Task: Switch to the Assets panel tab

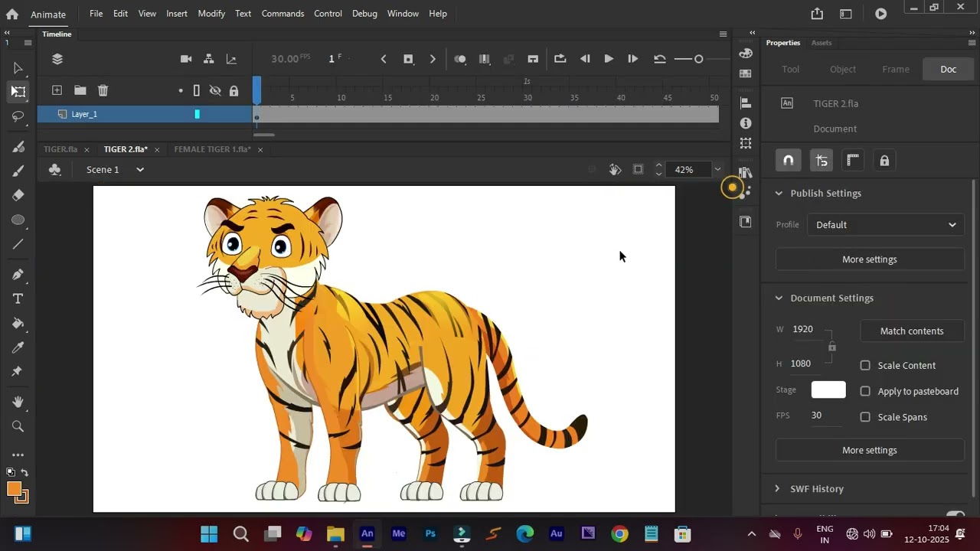Action: click(822, 43)
